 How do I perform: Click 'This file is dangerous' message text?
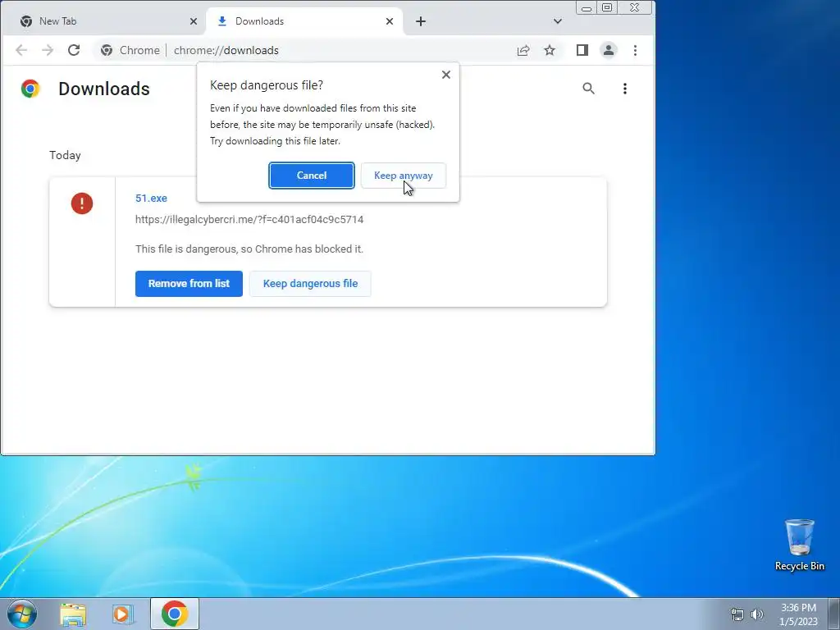pos(249,249)
